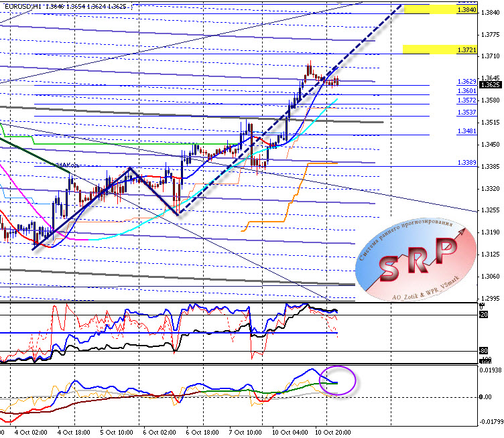Click the purple ellipse marker in lower indicator
The width and height of the screenshot is (504, 438).
[338, 380]
